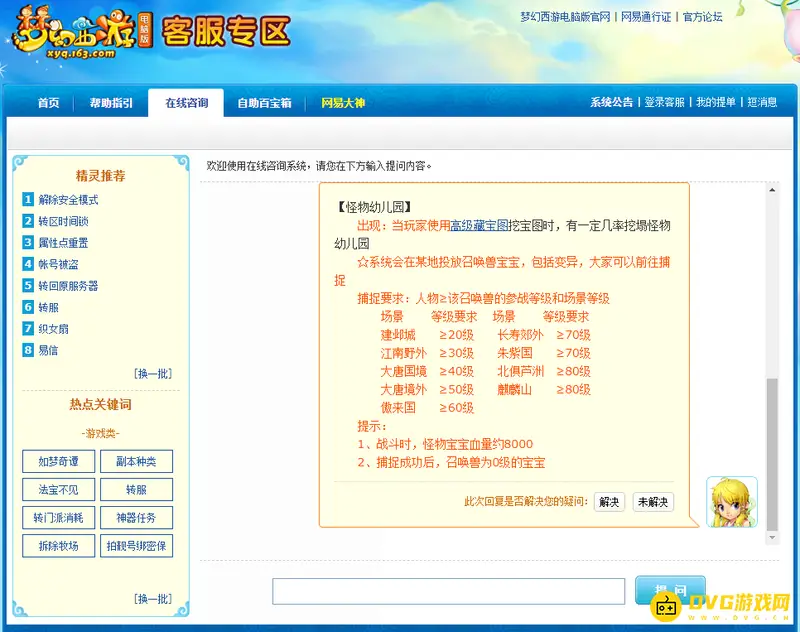800x632 pixels.
Task: Open the 梦幻西游电脑版官网 link
Action: (565, 17)
